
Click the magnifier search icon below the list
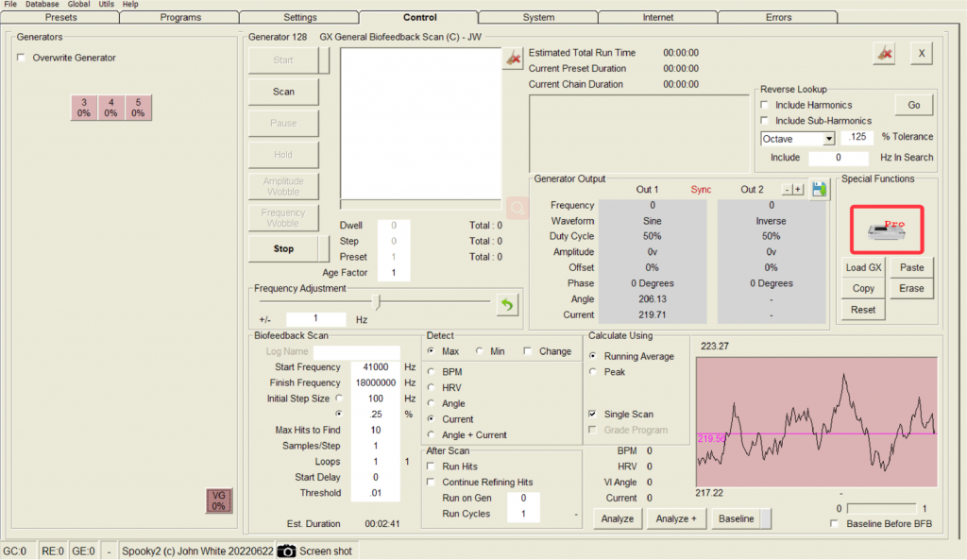(517, 206)
